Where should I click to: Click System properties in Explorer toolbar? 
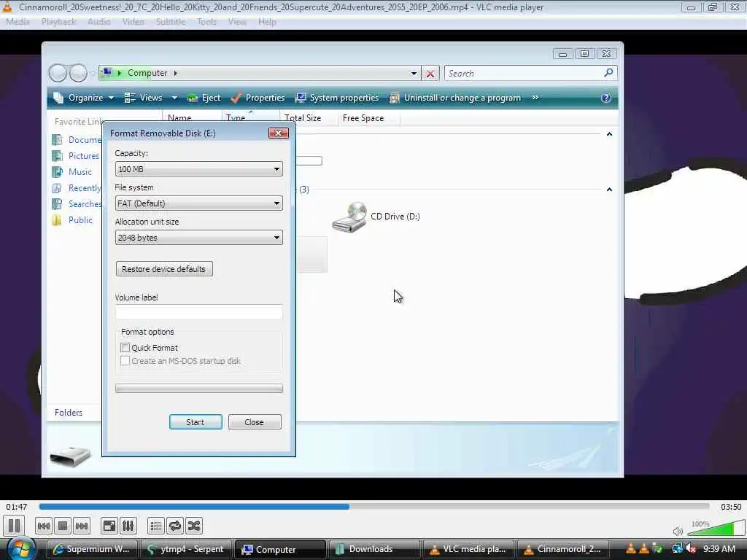(337, 98)
